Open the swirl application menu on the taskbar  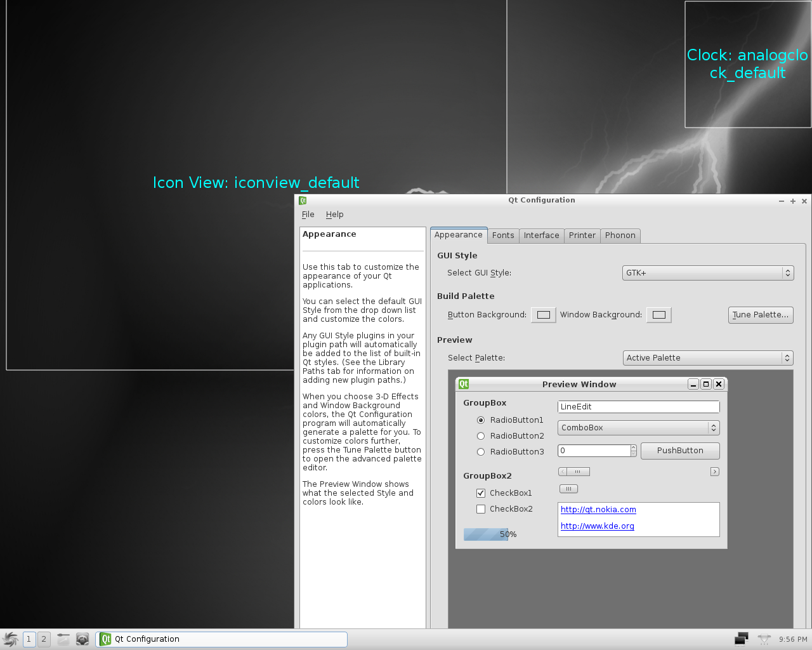[11, 639]
